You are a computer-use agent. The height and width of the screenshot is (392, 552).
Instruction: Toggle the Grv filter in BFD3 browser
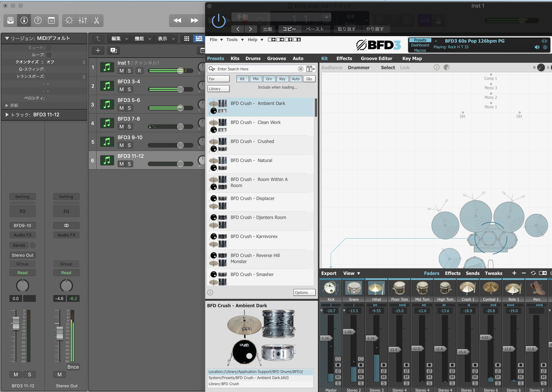269,79
